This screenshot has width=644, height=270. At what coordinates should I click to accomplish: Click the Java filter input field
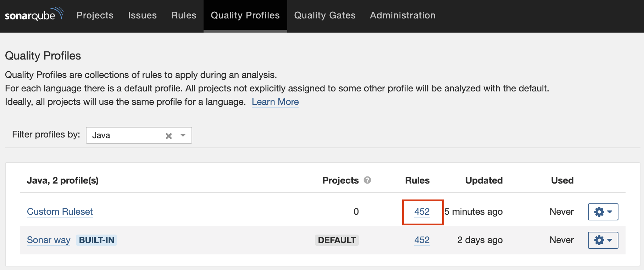tap(124, 135)
